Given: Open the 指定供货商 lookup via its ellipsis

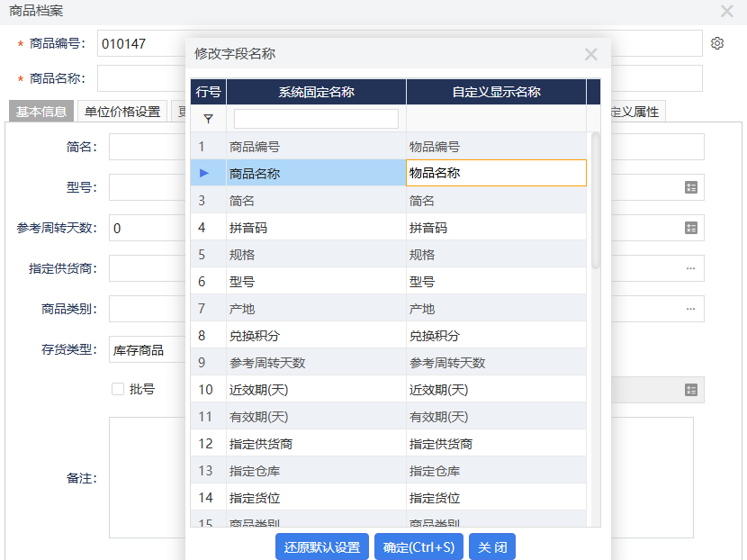Looking at the screenshot, I should click(x=689, y=268).
